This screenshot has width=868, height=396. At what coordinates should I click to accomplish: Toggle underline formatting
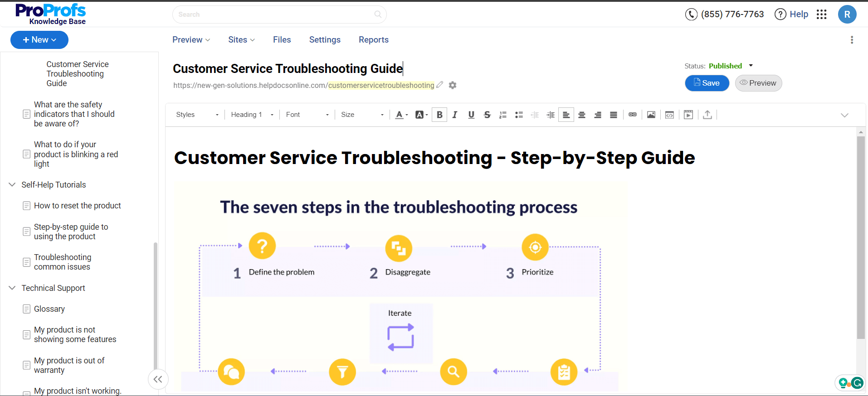point(471,115)
